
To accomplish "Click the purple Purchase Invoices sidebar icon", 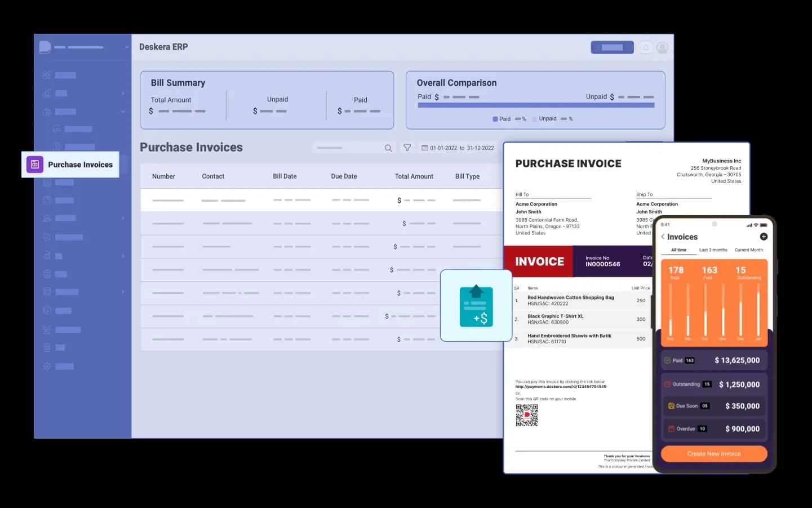I will click(x=35, y=165).
